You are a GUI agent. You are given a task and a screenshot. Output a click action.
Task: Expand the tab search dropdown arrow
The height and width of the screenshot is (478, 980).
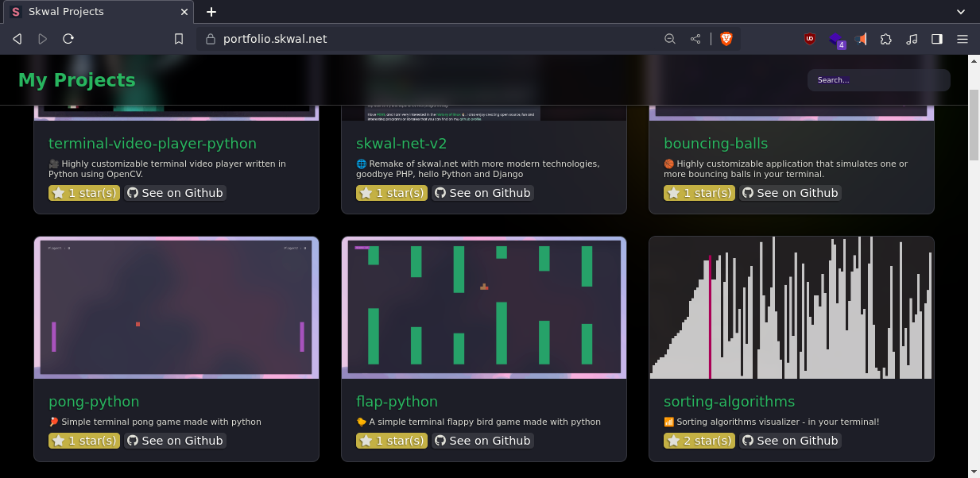(962, 12)
